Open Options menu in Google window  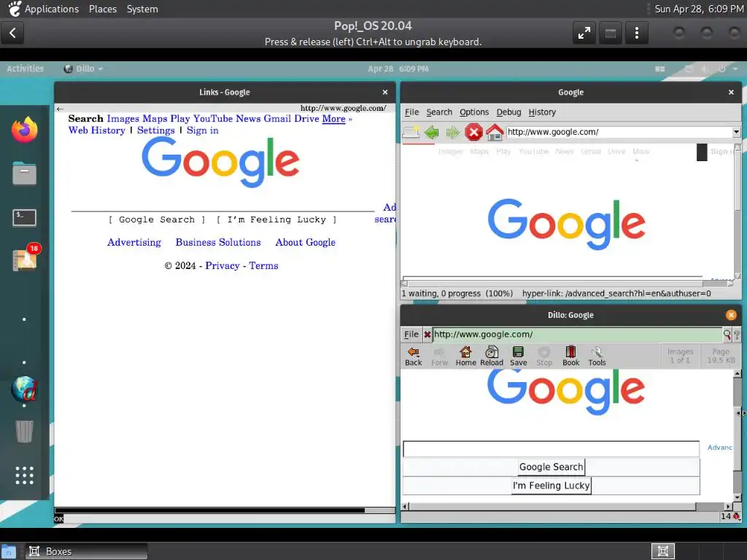pyautogui.click(x=474, y=112)
